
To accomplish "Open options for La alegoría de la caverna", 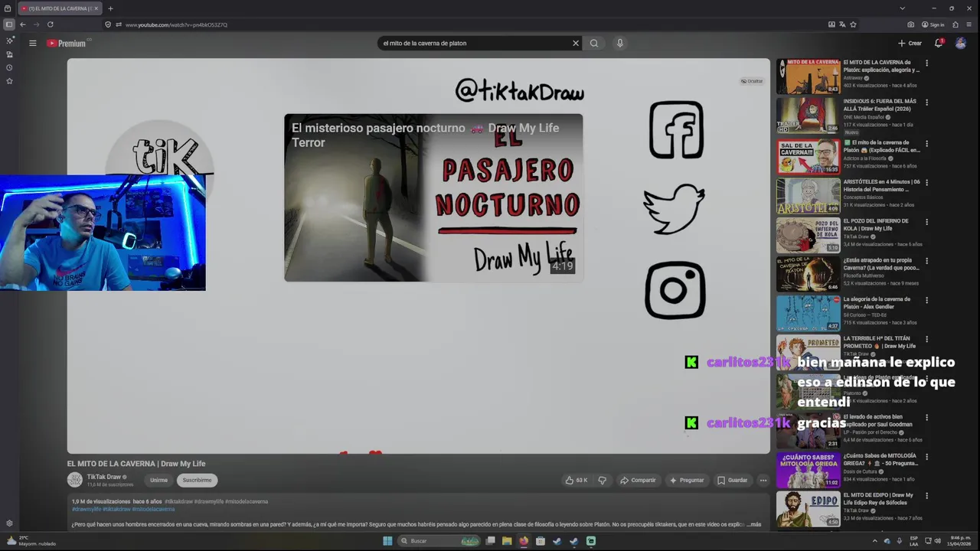I will (x=926, y=300).
